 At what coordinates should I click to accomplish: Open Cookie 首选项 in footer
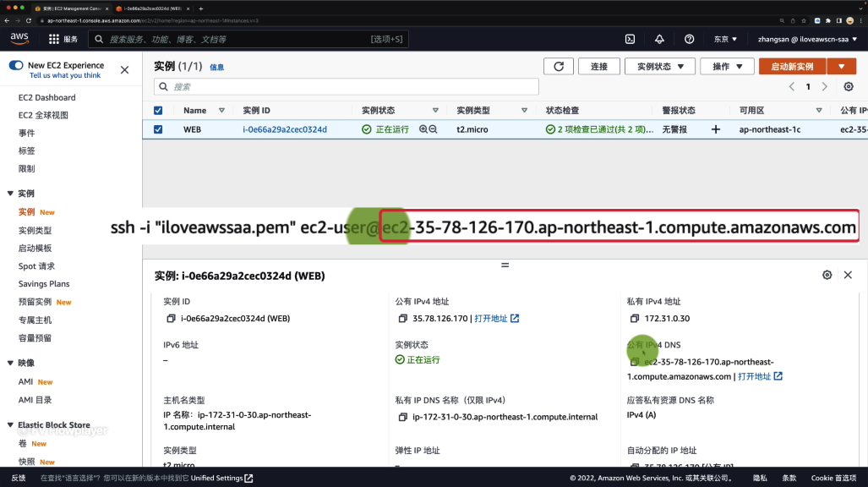pos(833,478)
